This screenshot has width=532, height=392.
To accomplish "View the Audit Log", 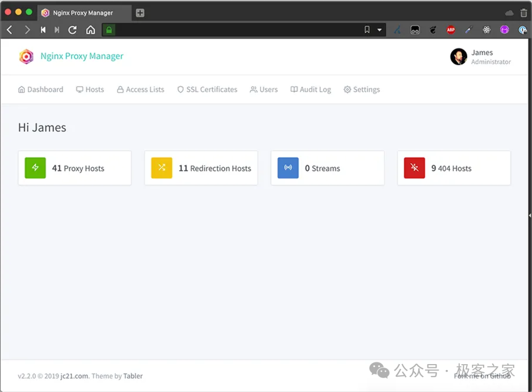I will [x=311, y=90].
